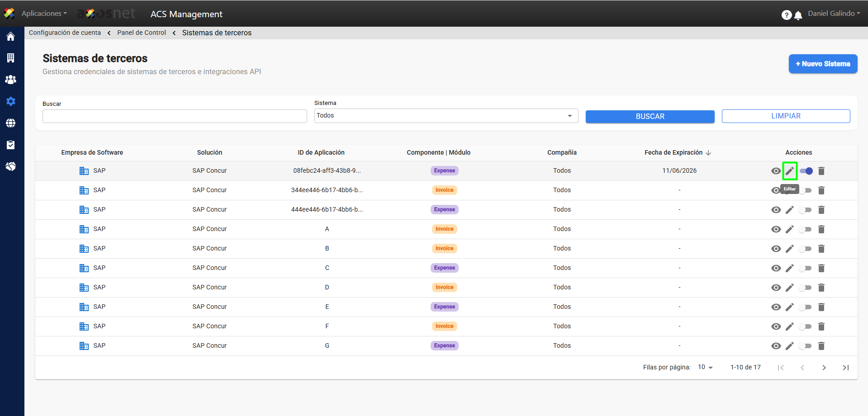Image resolution: width=868 pixels, height=416 pixels.
Task: Open the help question mark icon
Action: point(786,15)
